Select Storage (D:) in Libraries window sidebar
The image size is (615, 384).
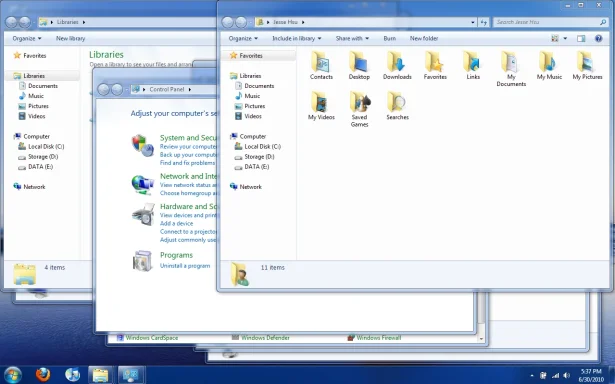tap(43, 157)
